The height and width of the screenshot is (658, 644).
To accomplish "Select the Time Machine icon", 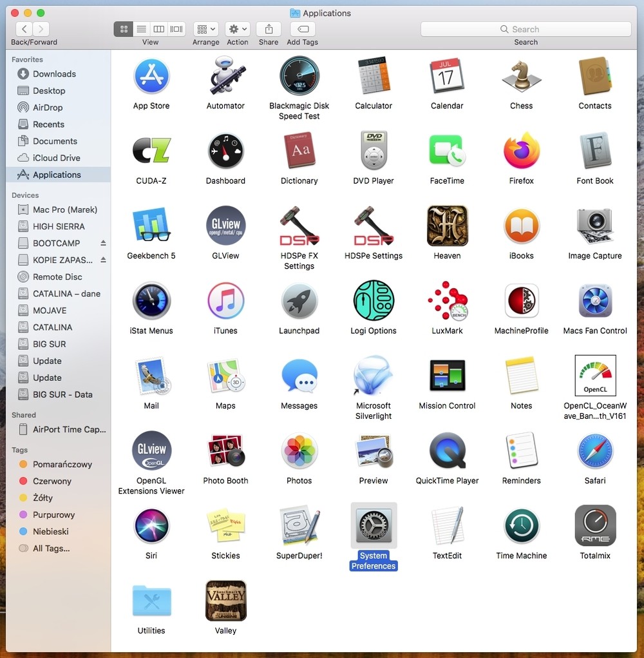I will click(x=522, y=525).
